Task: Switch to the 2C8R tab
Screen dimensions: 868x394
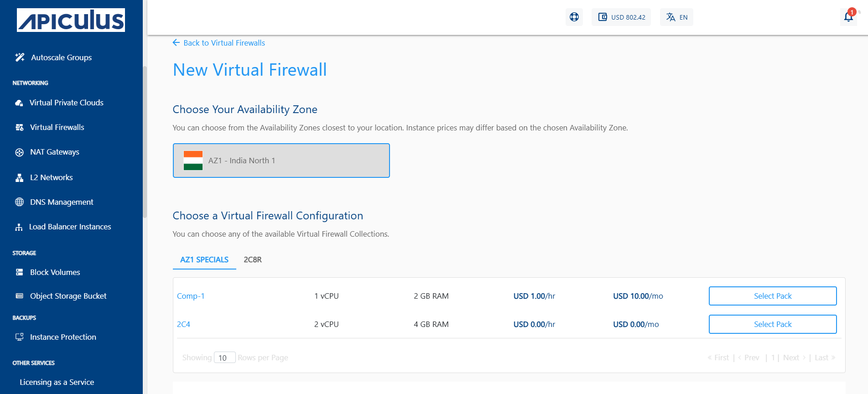Action: tap(252, 259)
